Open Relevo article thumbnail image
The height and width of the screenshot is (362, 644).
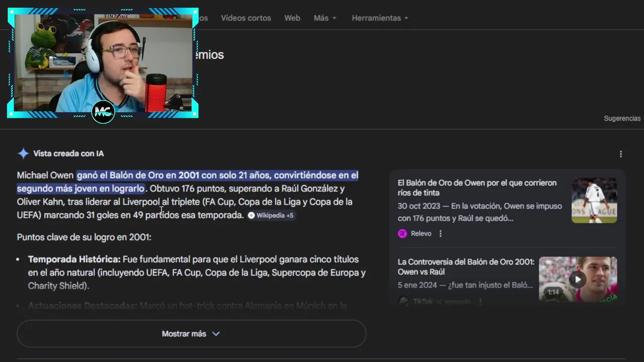[594, 200]
